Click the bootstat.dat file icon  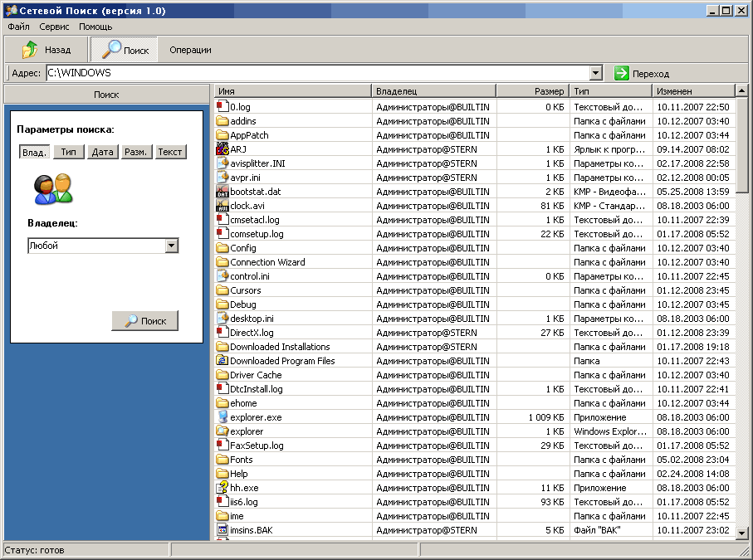pyautogui.click(x=222, y=192)
